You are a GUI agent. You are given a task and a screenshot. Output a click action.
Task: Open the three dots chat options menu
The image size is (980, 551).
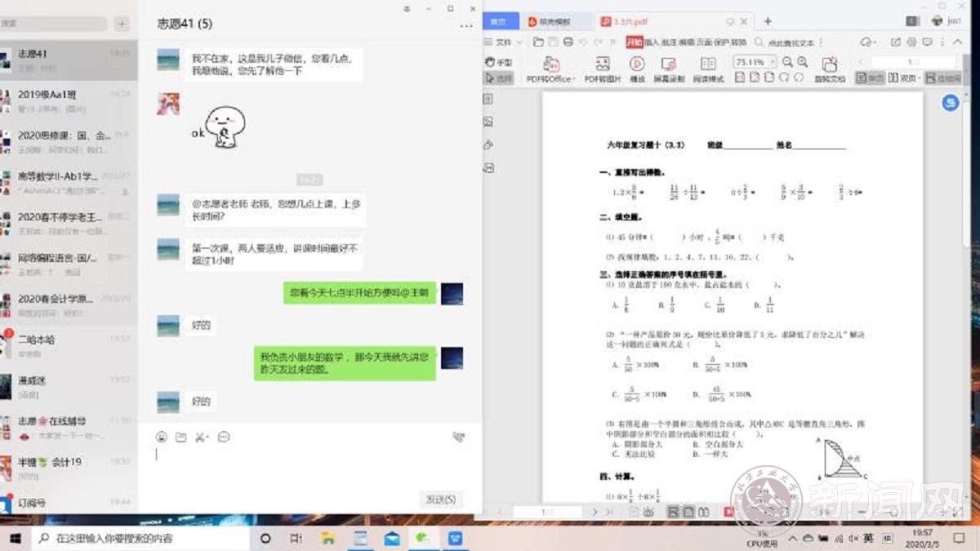466,25
